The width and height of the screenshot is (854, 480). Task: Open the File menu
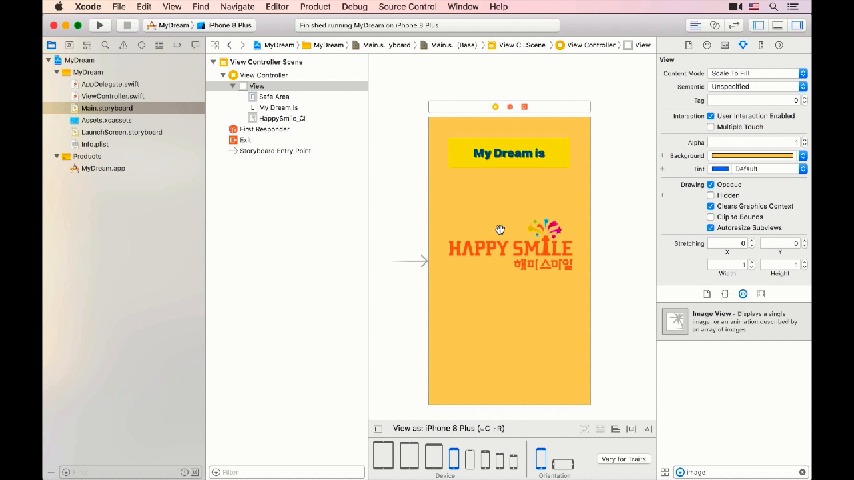click(x=119, y=7)
